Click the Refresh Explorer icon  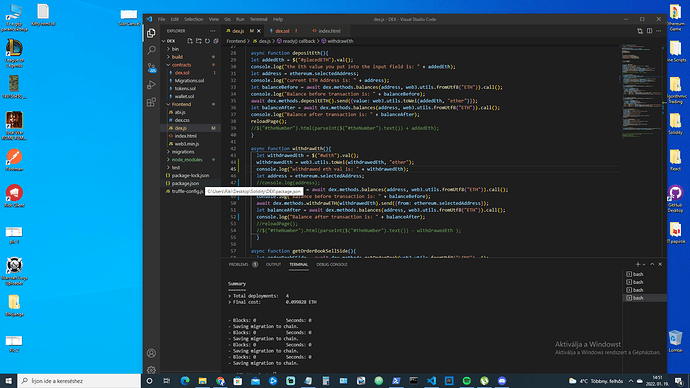point(207,41)
